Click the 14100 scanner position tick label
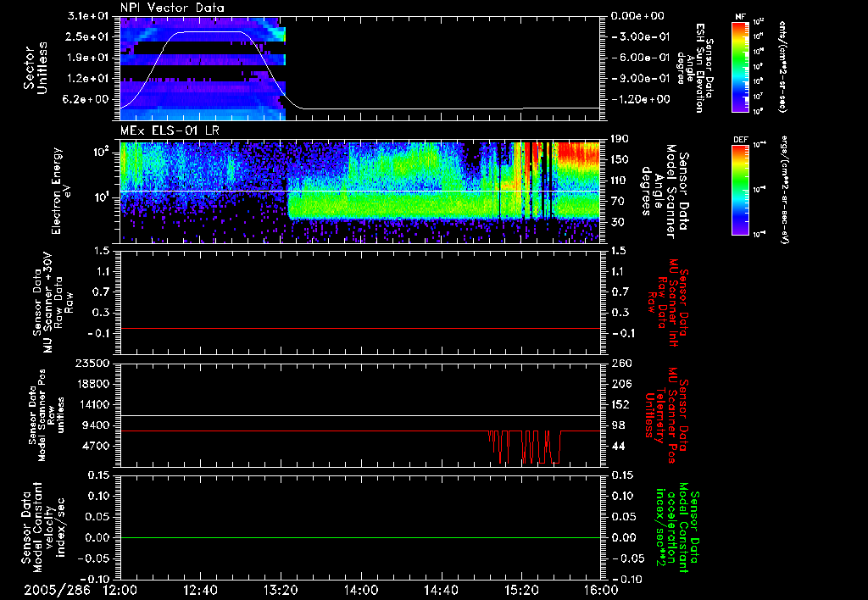 pos(92,404)
